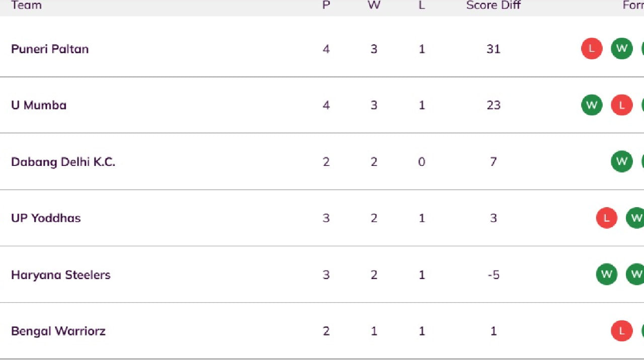
Task: Open the Bengal Warriorz team page
Action: (x=58, y=331)
